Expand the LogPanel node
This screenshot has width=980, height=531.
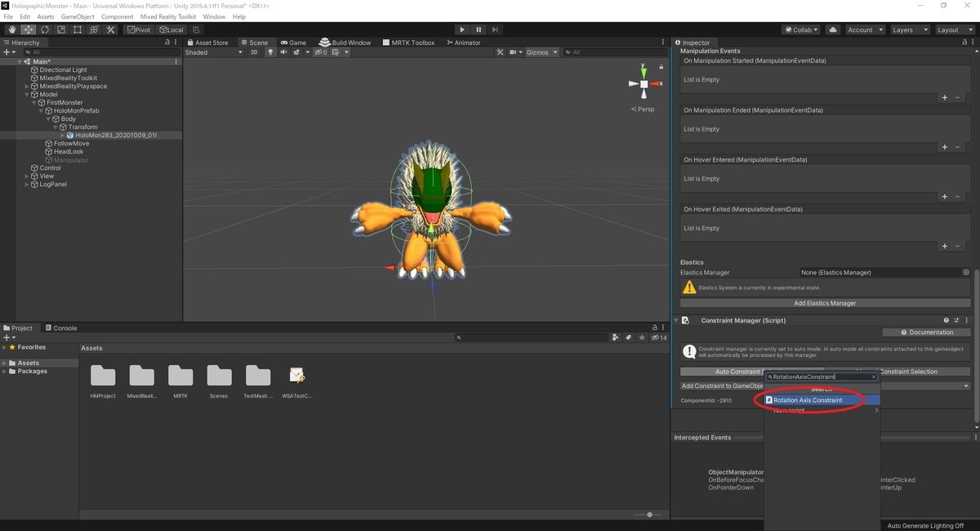pyautogui.click(x=27, y=185)
